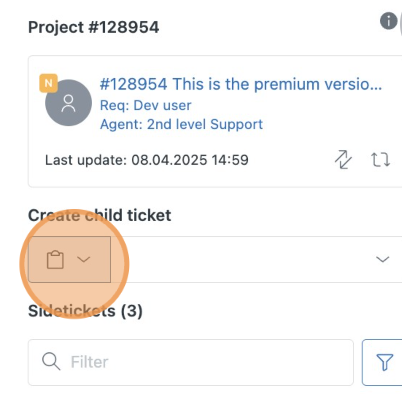This screenshot has width=402, height=398.
Task: Open the funnel filter button
Action: click(x=383, y=362)
